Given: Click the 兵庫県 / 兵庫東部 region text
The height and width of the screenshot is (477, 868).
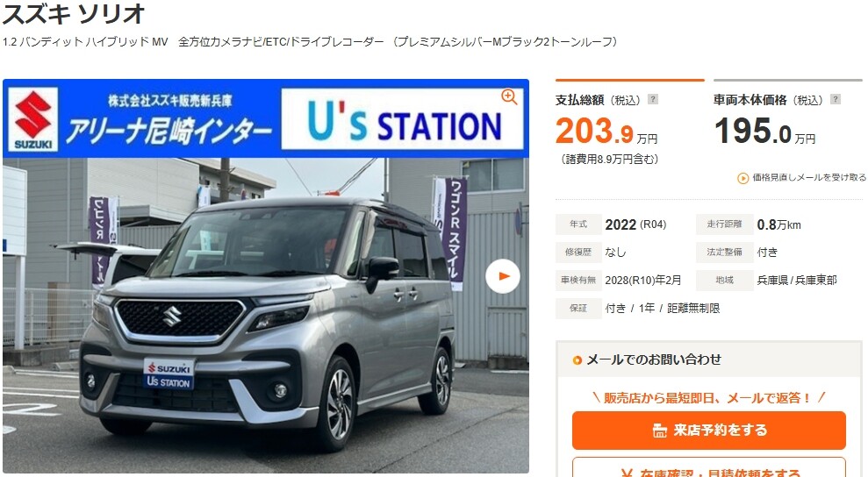Looking at the screenshot, I should point(797,280).
